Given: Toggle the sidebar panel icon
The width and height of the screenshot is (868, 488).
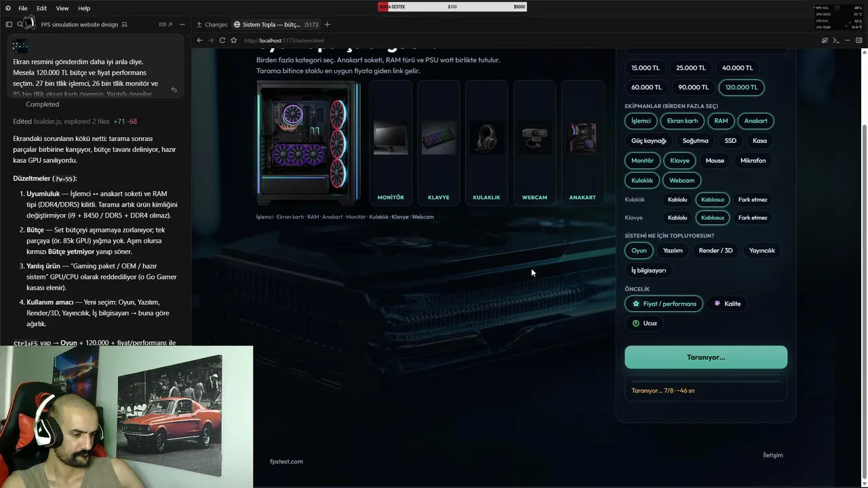Looking at the screenshot, I should coord(9,24).
